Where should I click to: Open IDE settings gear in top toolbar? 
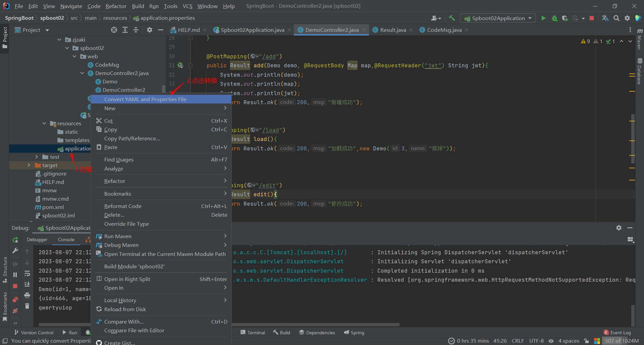coord(627,18)
